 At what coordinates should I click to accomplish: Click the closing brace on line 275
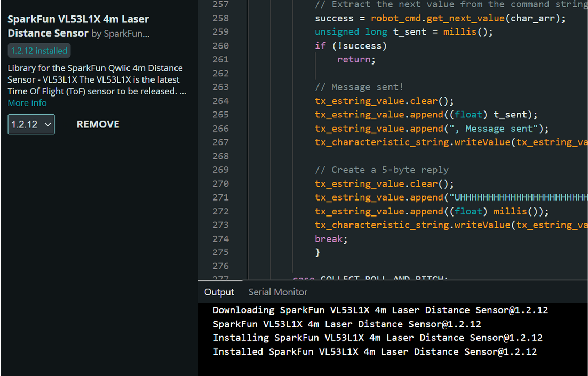318,252
